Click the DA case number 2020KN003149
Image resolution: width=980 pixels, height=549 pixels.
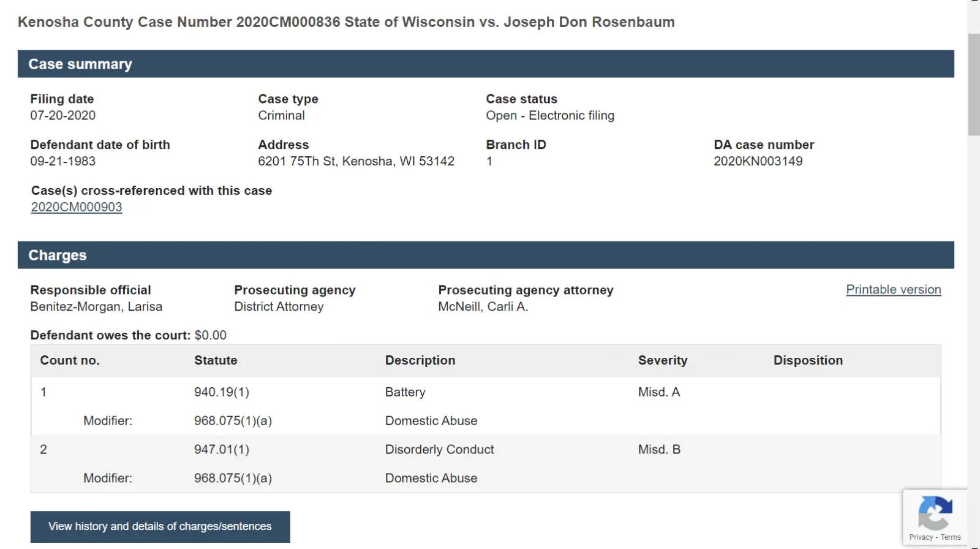758,161
